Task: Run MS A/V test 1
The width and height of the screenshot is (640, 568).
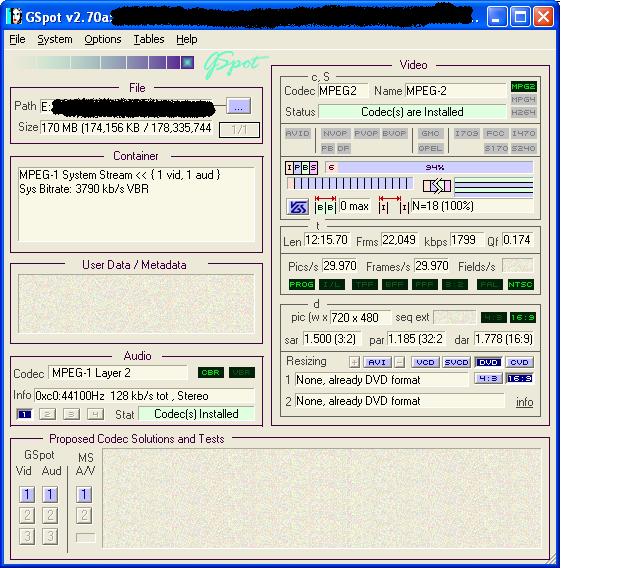Action: 84,495
